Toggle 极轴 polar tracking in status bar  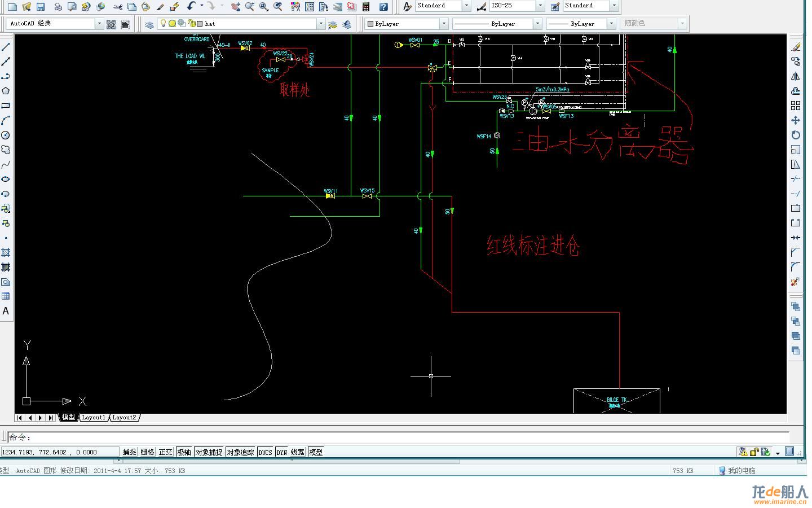click(x=184, y=452)
